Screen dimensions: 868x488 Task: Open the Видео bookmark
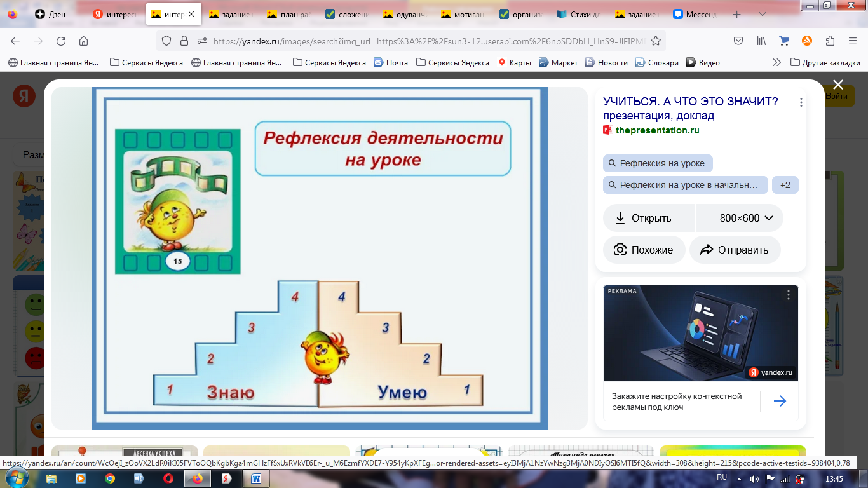tap(703, 62)
